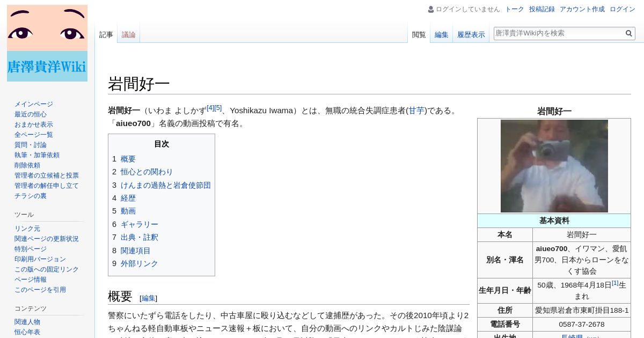Switch to the 議論 tab
The height and width of the screenshot is (338, 644).
(x=129, y=34)
